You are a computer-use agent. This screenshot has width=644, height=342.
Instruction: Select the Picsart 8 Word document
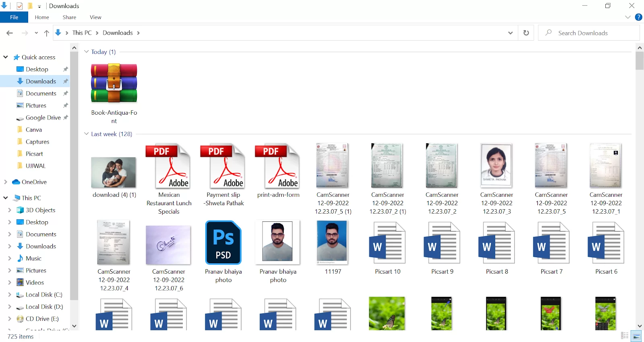497,243
